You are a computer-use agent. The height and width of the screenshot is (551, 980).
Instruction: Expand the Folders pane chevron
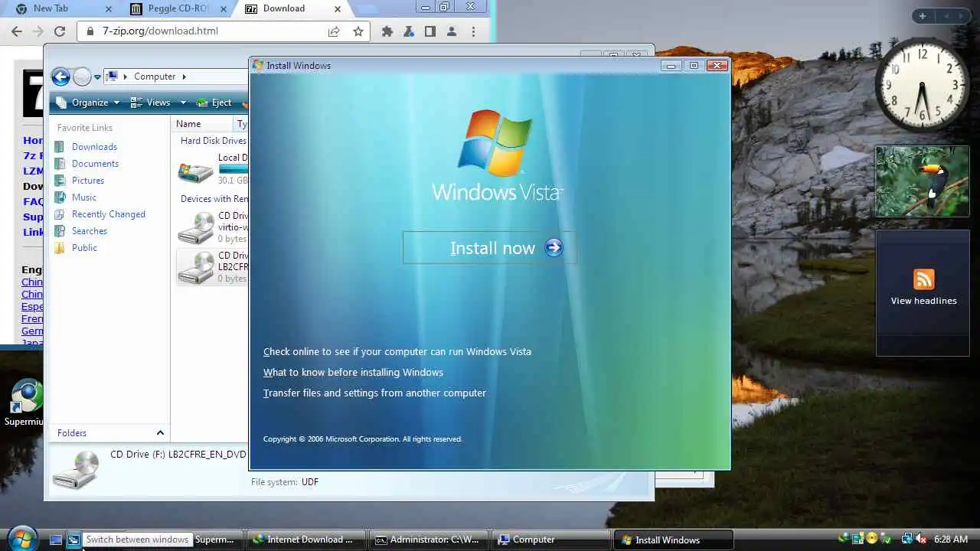[x=160, y=433]
